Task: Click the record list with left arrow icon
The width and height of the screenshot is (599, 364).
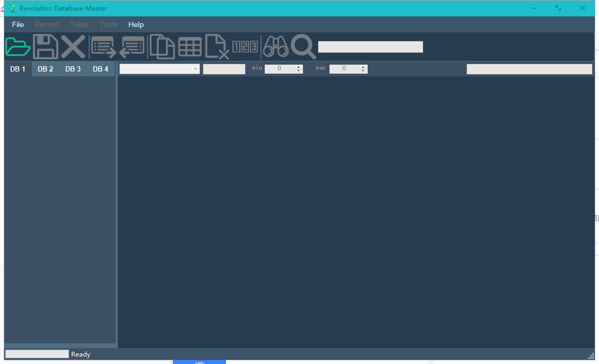Action: coord(132,47)
